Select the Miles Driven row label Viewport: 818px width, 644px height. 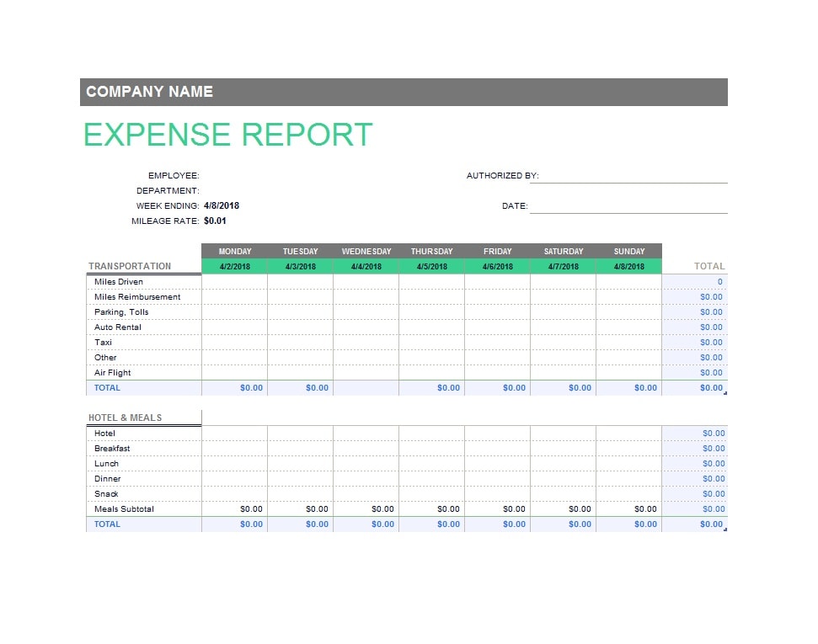click(119, 281)
